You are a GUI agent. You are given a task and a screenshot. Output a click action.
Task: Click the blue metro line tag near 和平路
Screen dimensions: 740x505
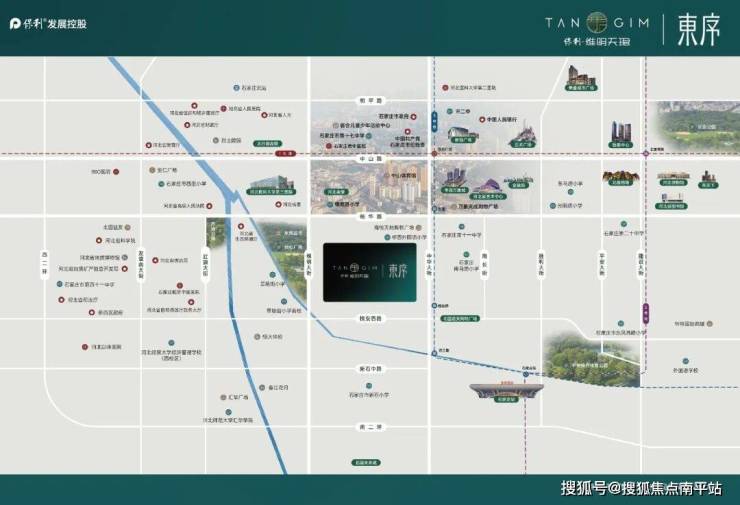coord(434,121)
